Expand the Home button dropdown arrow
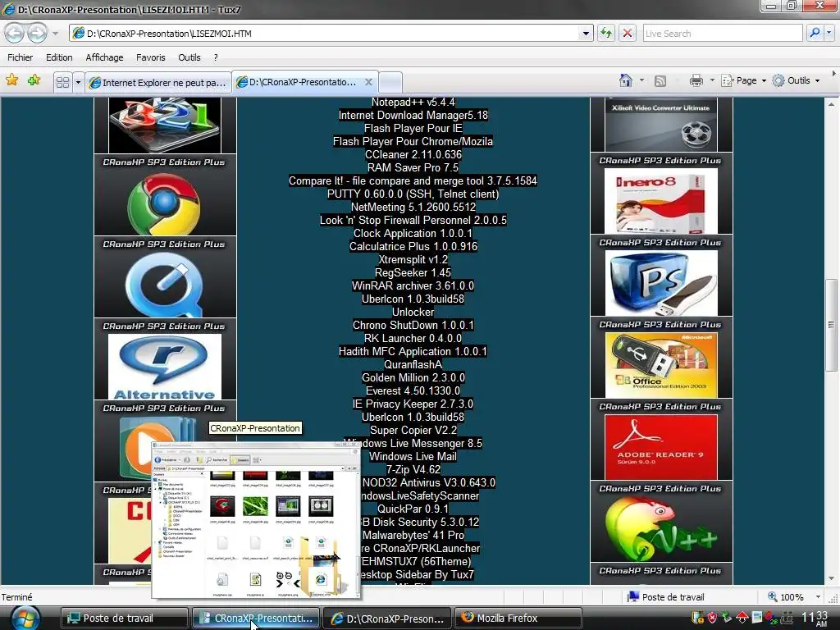The height and width of the screenshot is (630, 840). [641, 81]
